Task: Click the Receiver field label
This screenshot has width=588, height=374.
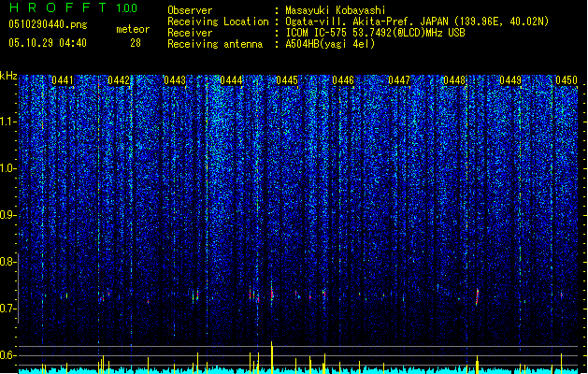Action: pyautogui.click(x=190, y=33)
